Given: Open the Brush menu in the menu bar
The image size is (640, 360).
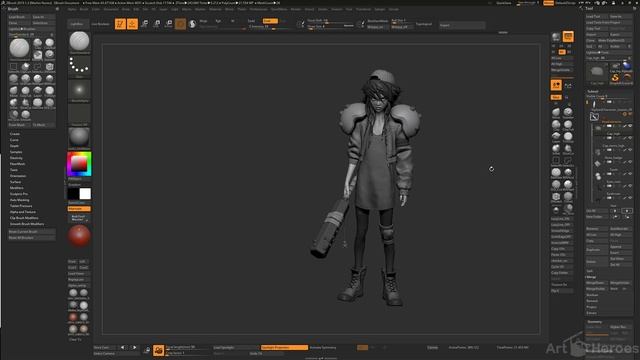Looking at the screenshot, I should 84,9.
